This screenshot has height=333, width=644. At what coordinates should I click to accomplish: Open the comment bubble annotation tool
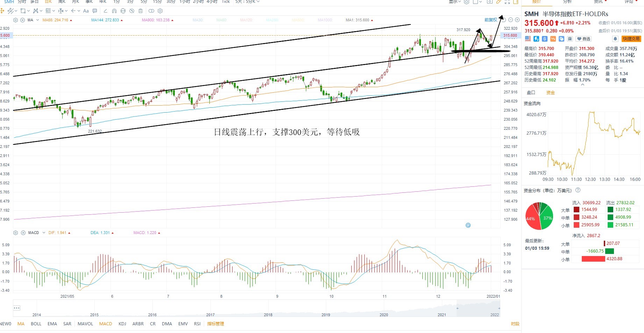click(x=95, y=11)
